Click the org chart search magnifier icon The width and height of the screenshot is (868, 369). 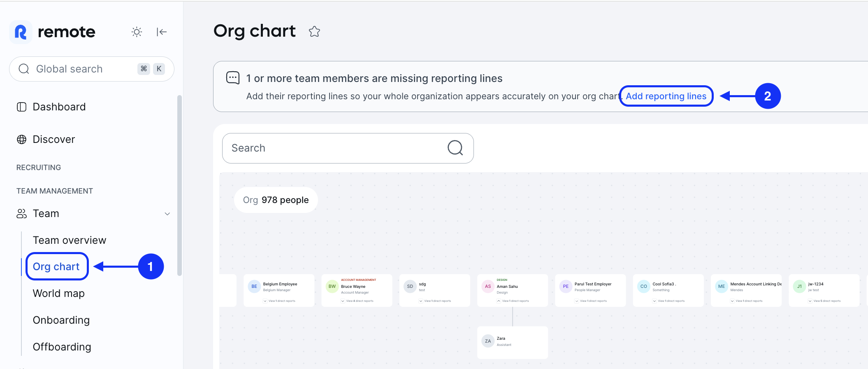tap(455, 148)
